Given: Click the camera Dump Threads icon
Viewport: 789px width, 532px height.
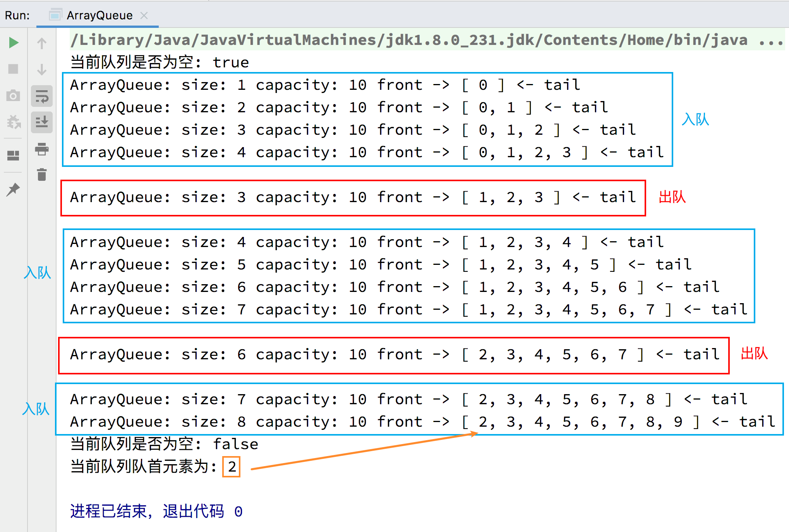Looking at the screenshot, I should tap(14, 95).
